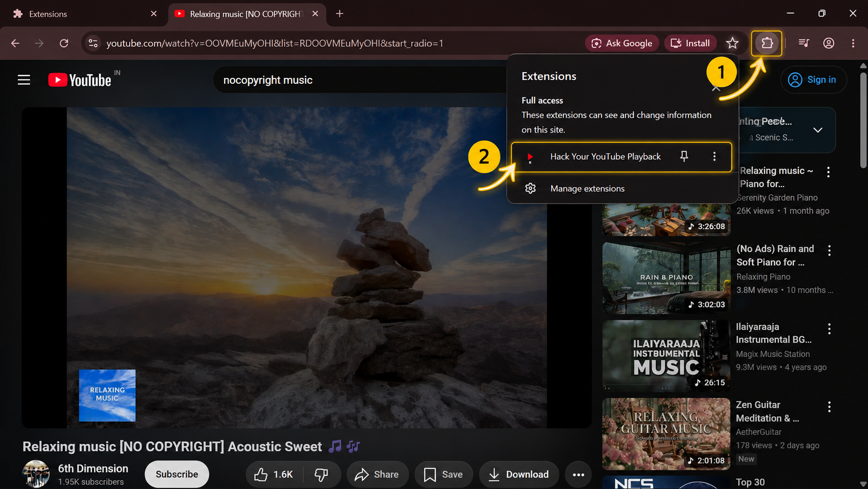The width and height of the screenshot is (868, 489).
Task: Select the Relaxing music YouTube tab
Action: 247,14
